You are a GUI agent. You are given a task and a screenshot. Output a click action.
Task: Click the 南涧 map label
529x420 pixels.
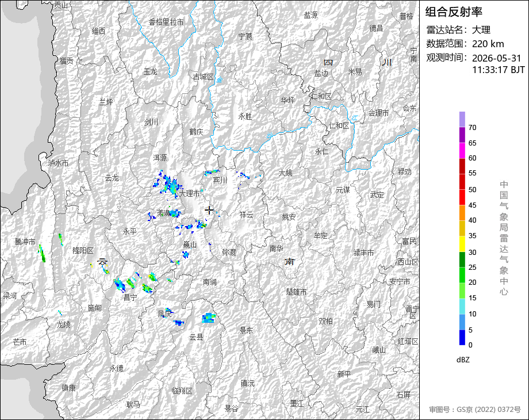coord(209,281)
